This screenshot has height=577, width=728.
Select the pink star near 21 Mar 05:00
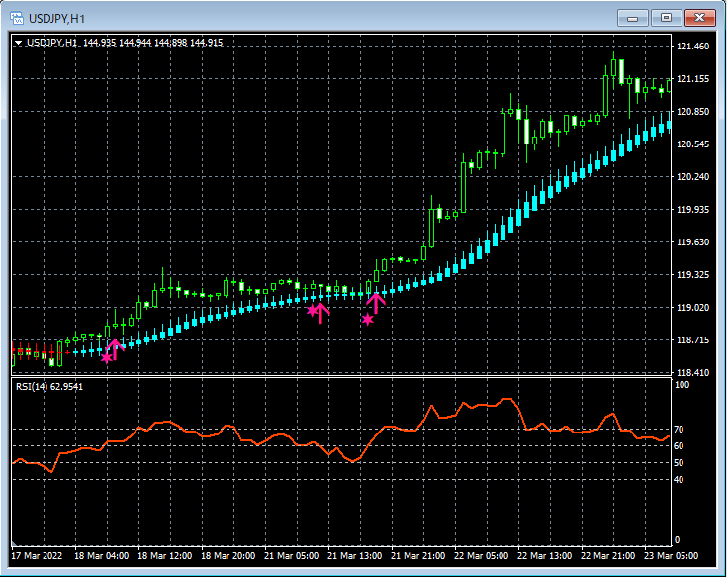(x=313, y=310)
